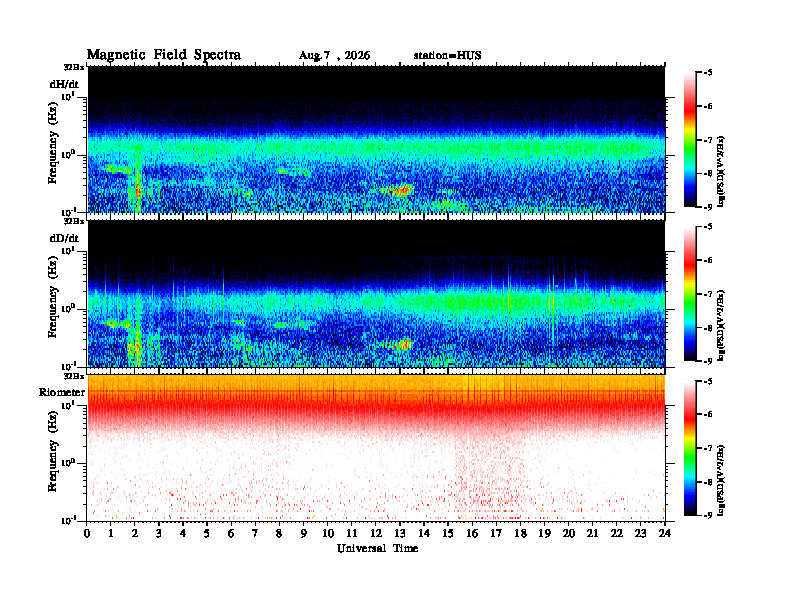This screenshot has width=792, height=612.
Task: Click the Riometer spectrogram plot area
Action: [376, 448]
